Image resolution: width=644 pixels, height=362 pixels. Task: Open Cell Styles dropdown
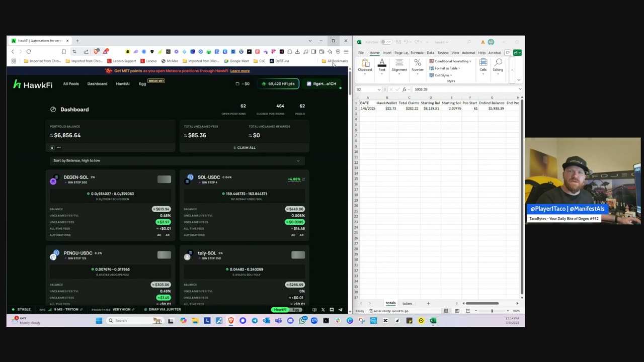click(440, 75)
